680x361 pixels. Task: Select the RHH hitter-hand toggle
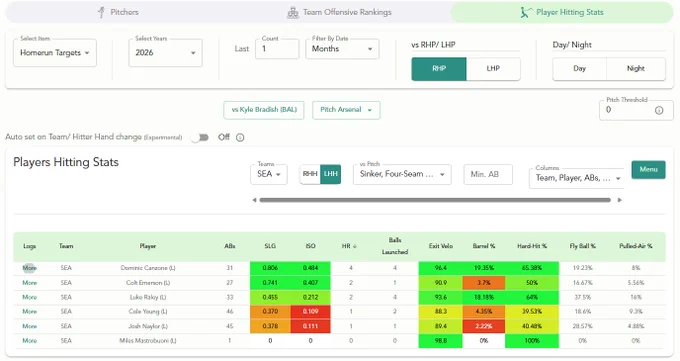click(310, 174)
